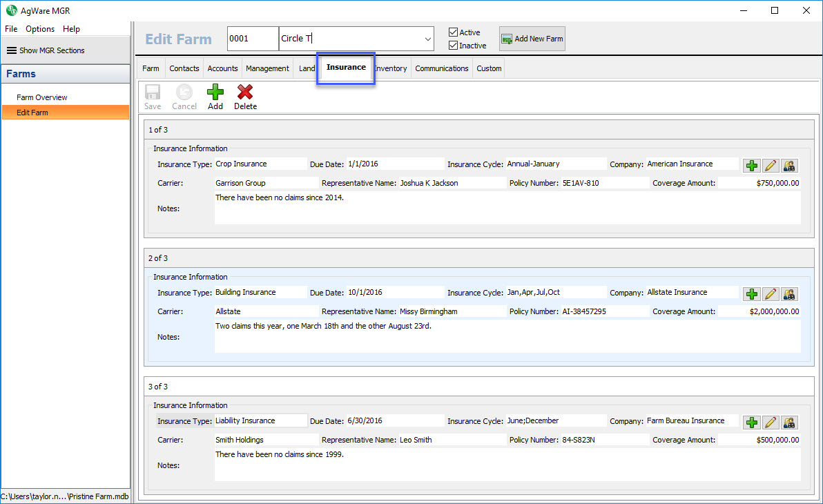Uncheck the Active checkbox

[453, 32]
